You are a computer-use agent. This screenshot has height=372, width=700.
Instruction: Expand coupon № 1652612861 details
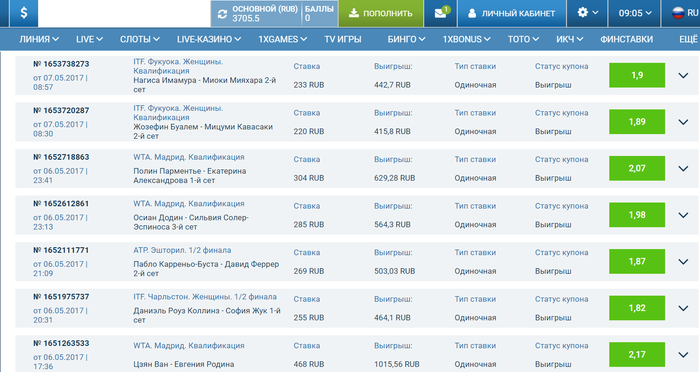coord(683,215)
